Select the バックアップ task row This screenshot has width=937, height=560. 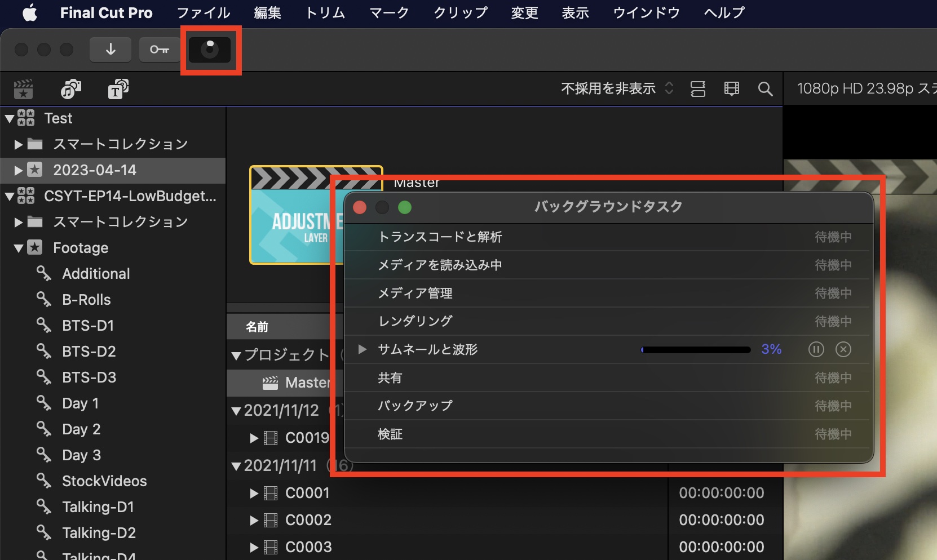point(608,406)
